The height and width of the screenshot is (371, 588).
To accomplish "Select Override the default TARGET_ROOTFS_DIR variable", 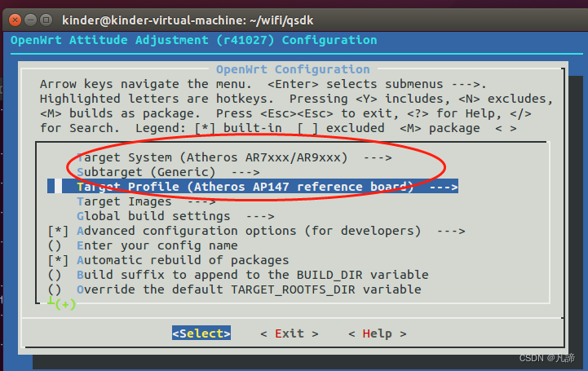I will pos(234,289).
